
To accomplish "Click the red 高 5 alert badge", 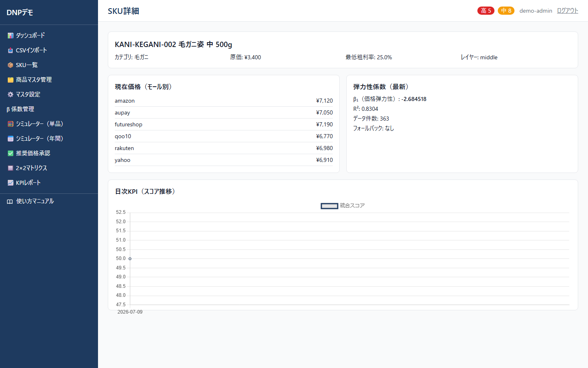I will pos(486,11).
